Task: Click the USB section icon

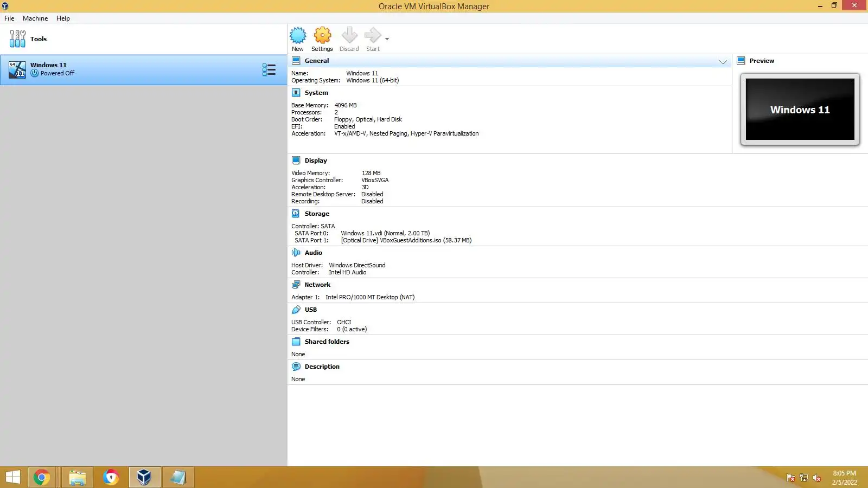Action: coord(296,310)
